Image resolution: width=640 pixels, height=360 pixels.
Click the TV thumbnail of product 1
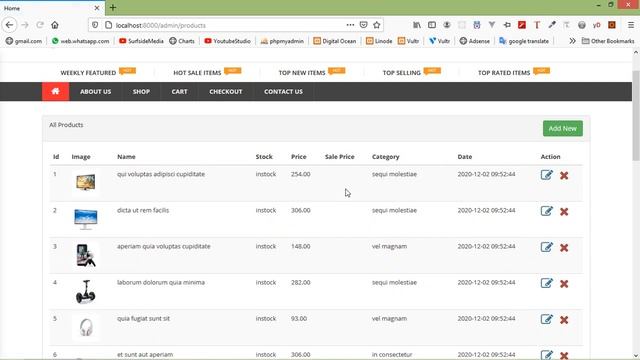pyautogui.click(x=86, y=182)
